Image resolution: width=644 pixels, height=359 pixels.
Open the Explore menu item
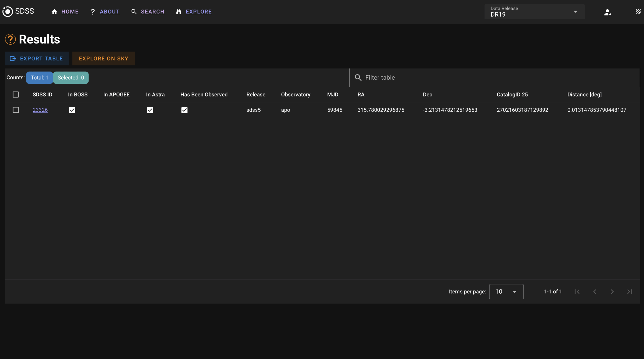pyautogui.click(x=198, y=12)
